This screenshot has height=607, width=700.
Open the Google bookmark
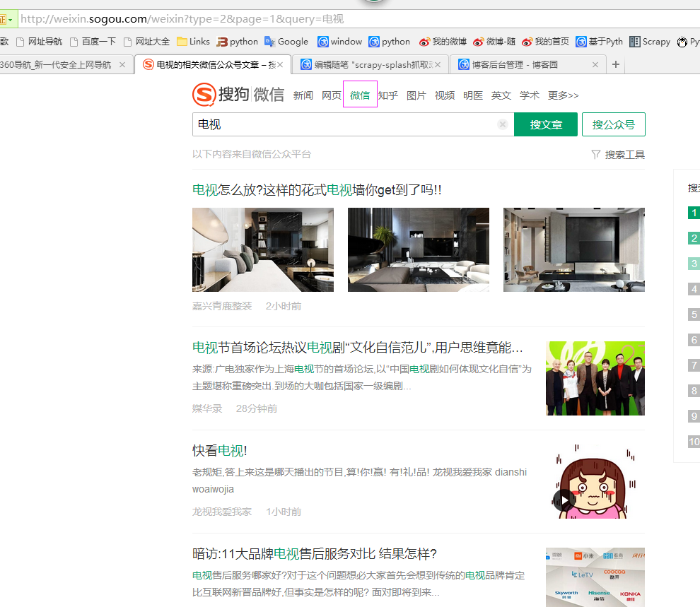(x=286, y=42)
